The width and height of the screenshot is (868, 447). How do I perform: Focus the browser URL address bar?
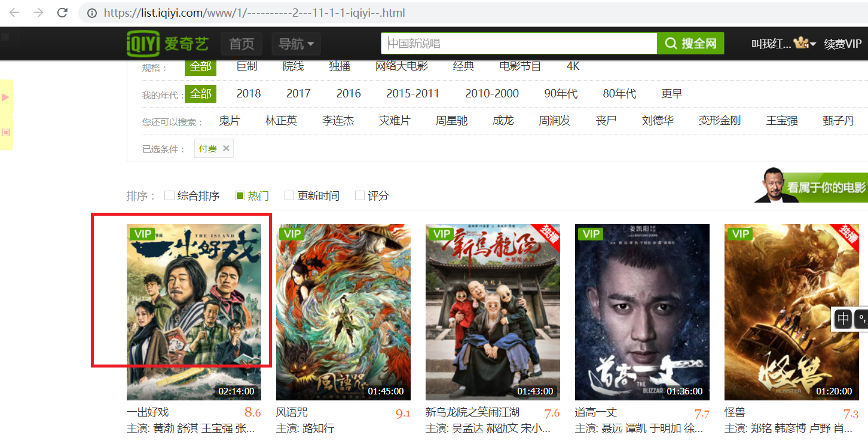click(472, 13)
